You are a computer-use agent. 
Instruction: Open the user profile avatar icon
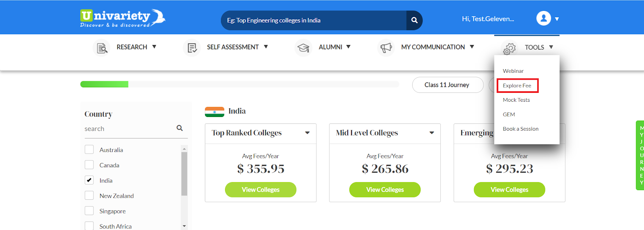tap(543, 18)
